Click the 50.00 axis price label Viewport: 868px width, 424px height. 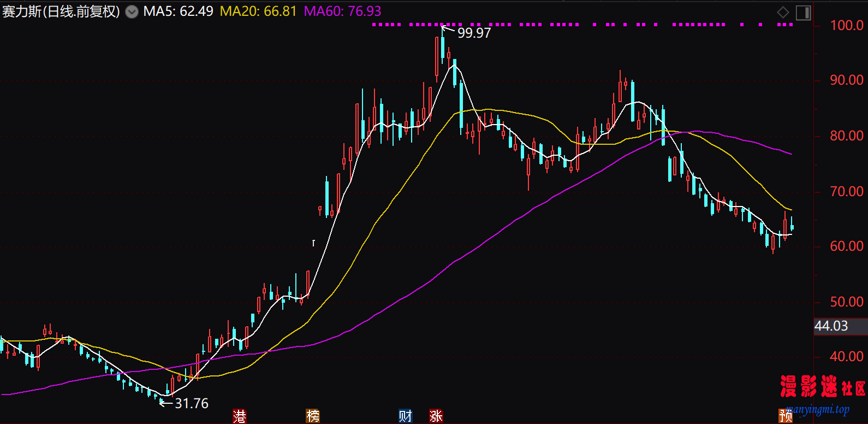pos(847,302)
